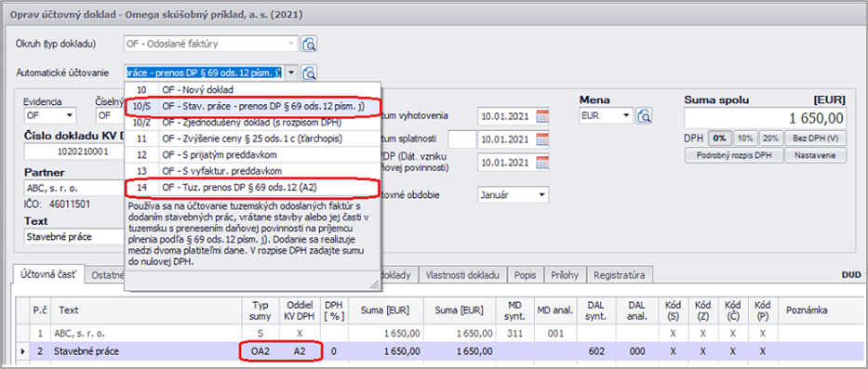
Task: Click dropdown list resize grip
Action: point(375,284)
